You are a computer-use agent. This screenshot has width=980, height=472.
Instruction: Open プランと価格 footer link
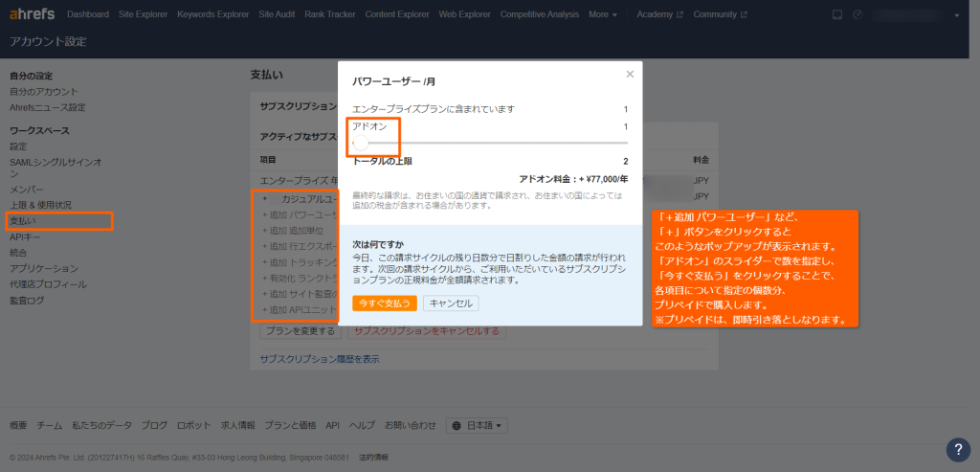coord(290,426)
